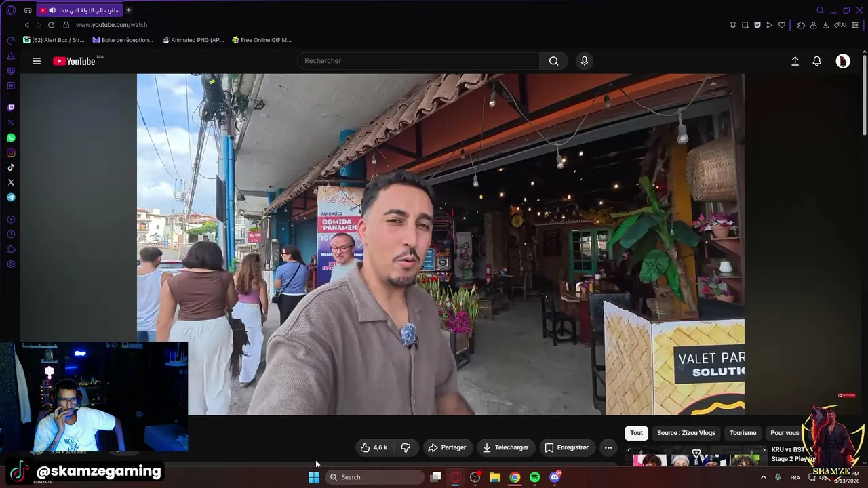868x488 pixels.
Task: Go back to the previous page
Action: [27, 25]
